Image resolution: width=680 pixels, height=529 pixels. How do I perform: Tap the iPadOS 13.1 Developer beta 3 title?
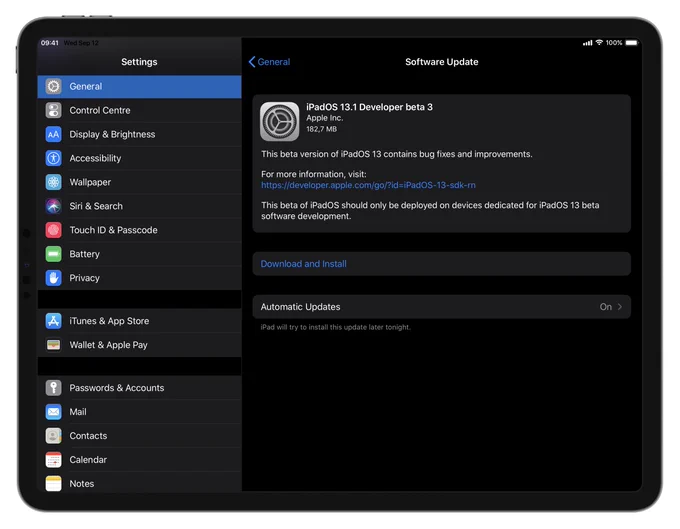pos(369,107)
